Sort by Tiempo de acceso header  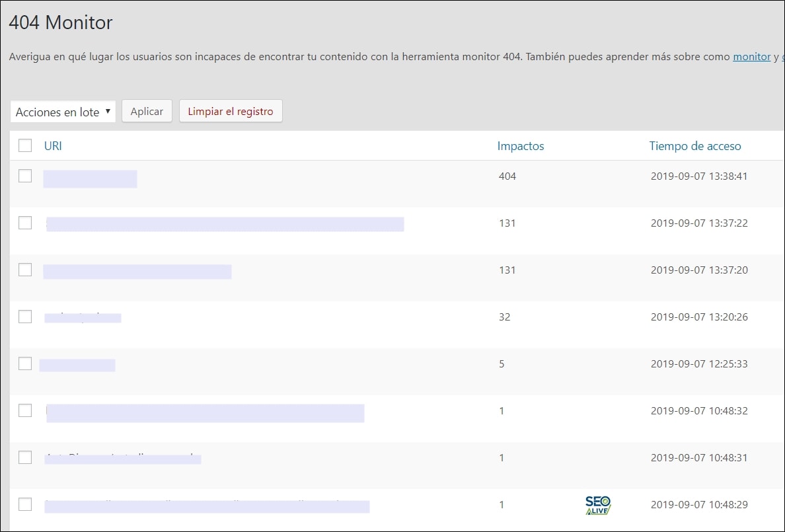[694, 146]
